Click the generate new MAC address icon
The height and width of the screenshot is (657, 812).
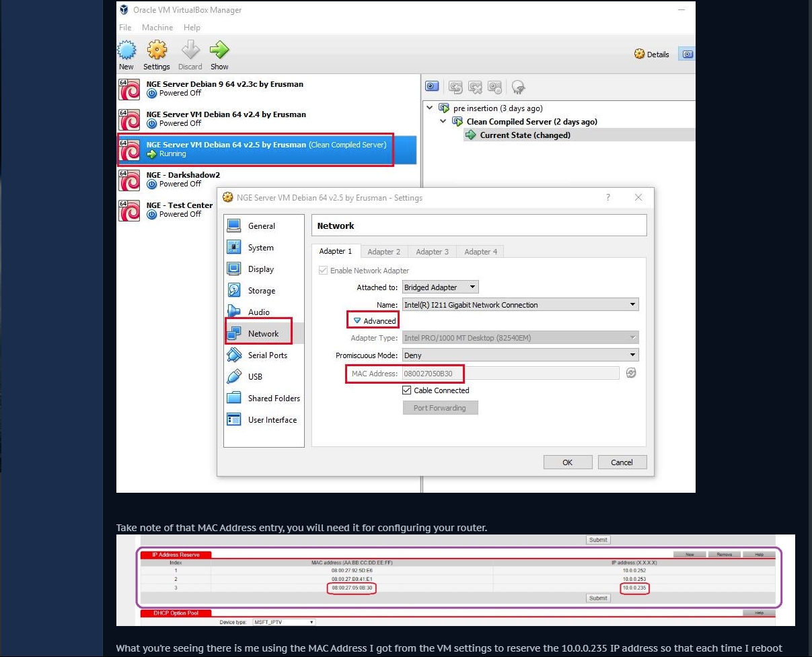click(631, 373)
